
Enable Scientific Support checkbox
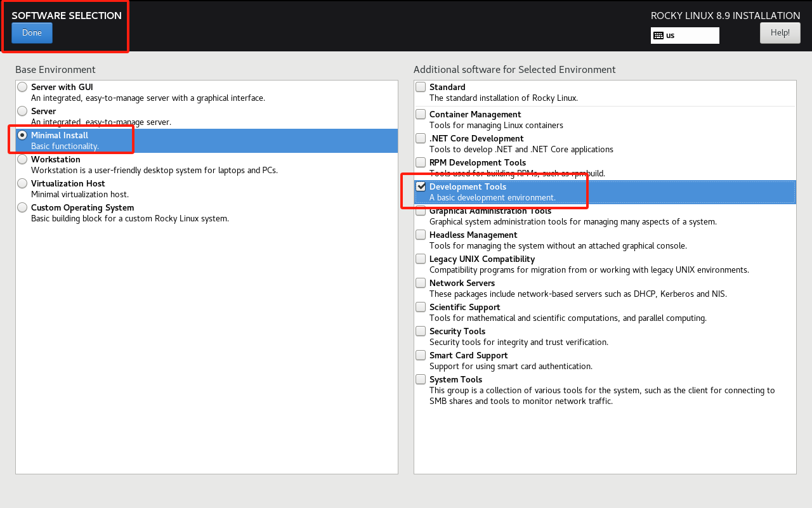coord(421,307)
